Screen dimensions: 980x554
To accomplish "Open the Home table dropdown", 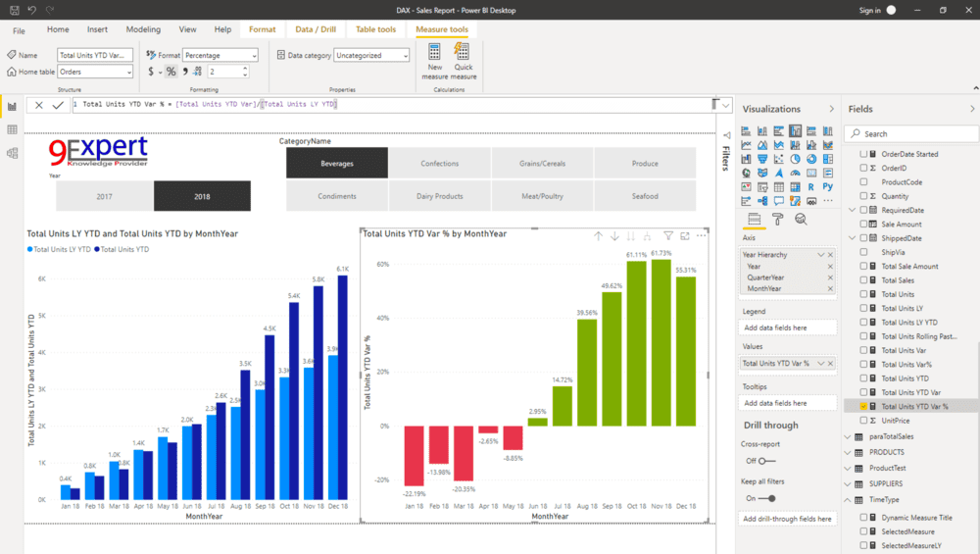I will [x=95, y=72].
